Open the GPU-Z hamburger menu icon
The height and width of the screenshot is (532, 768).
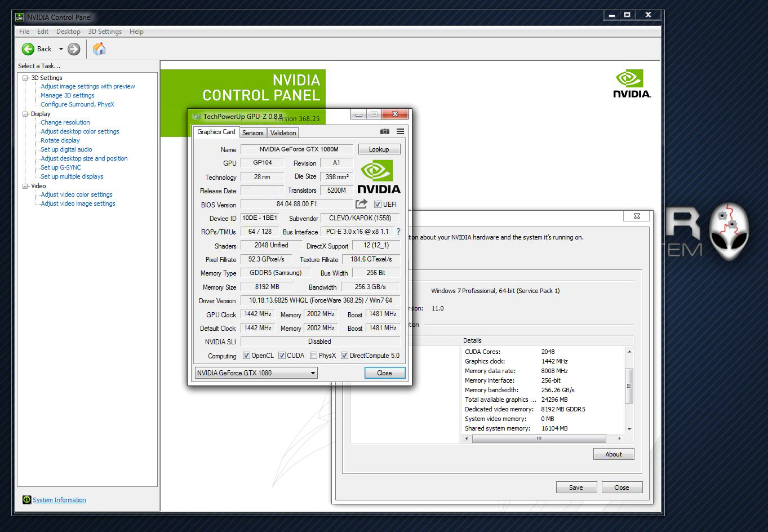(x=401, y=131)
